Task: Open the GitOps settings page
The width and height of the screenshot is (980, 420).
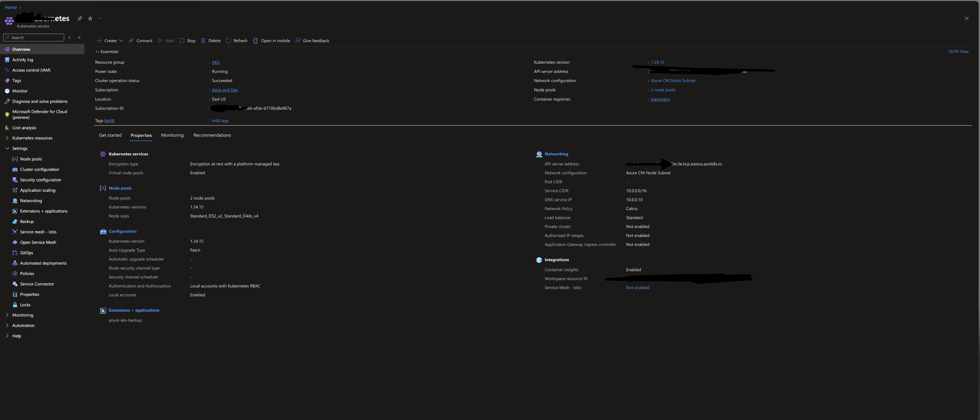Action: pos(26,253)
